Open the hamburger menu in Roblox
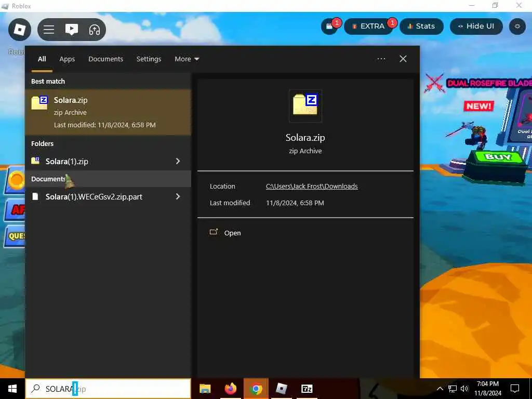 point(49,30)
